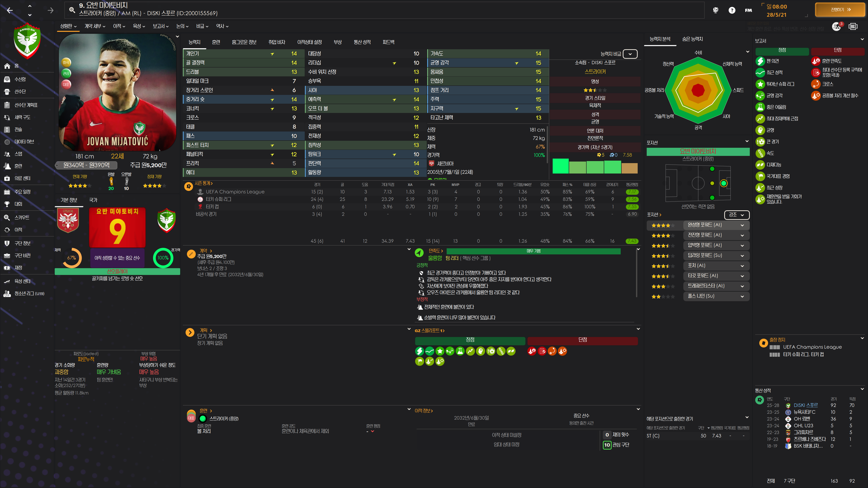The image size is (868, 488).
Task: Click the 시즌 통계 round icon
Action: (189, 186)
